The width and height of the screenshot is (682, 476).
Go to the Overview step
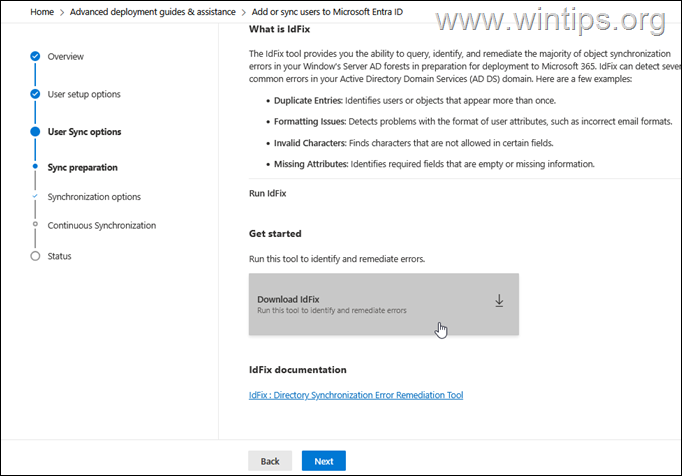(x=66, y=57)
